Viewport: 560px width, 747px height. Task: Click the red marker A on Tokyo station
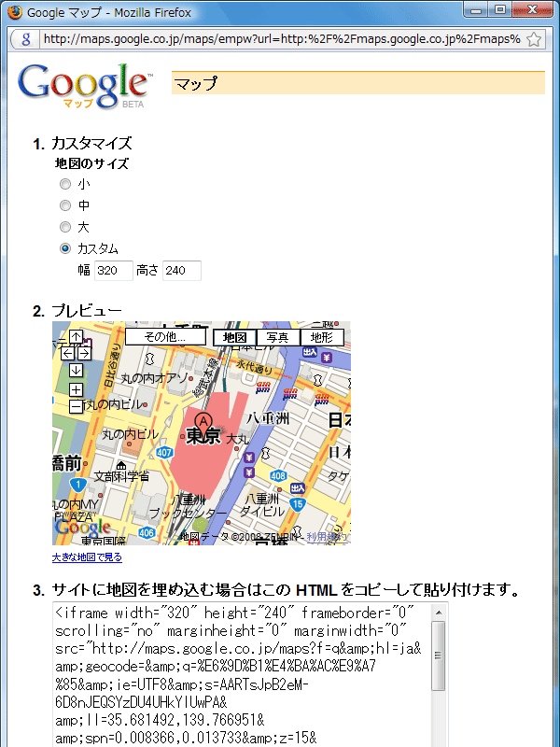(203, 424)
